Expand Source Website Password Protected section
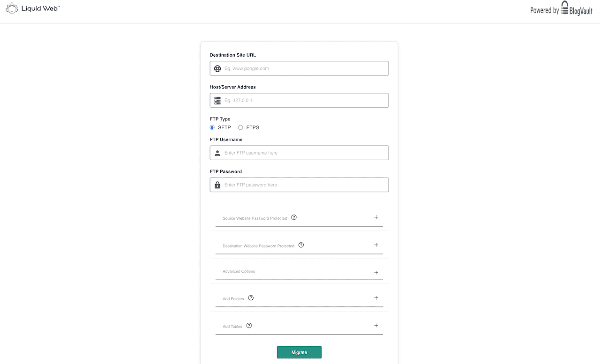The height and width of the screenshot is (364, 600). pyautogui.click(x=376, y=217)
